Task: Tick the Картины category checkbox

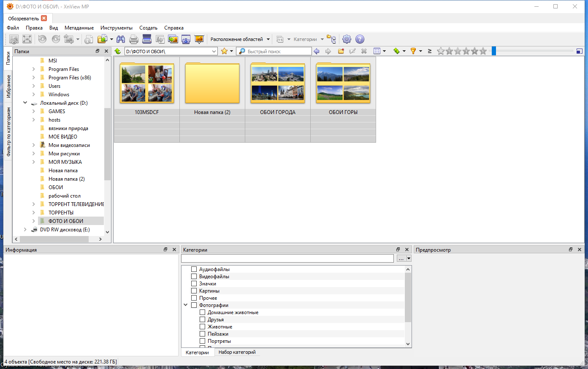Action: coord(194,291)
